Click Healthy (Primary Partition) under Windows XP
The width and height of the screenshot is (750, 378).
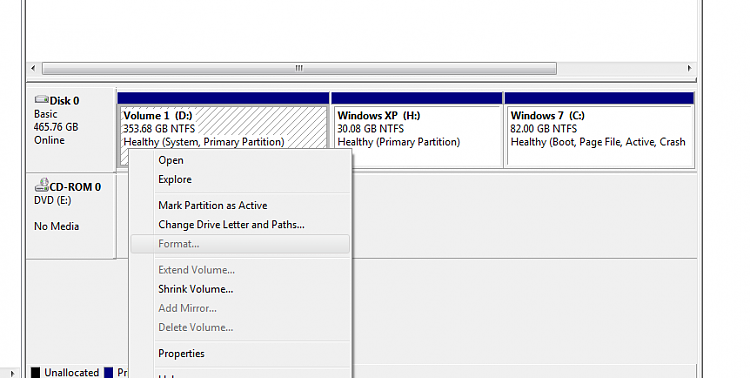click(x=399, y=142)
